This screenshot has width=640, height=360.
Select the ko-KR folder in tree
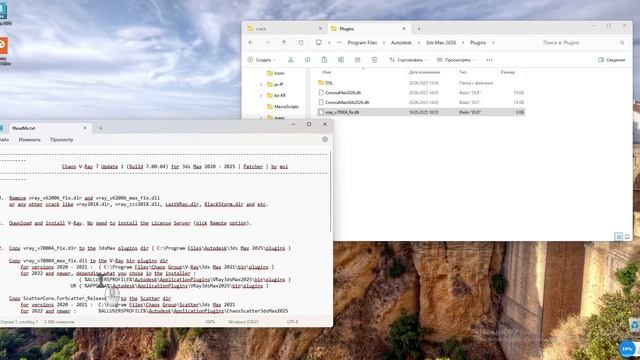276,96
